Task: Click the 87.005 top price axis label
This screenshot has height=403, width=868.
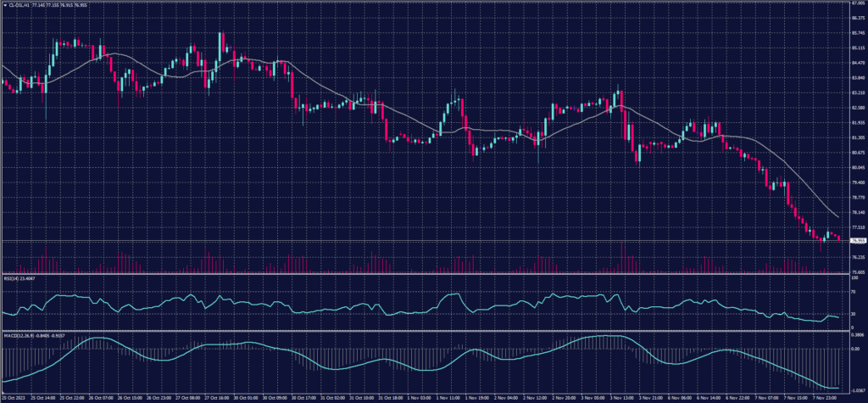Action: [x=854, y=4]
